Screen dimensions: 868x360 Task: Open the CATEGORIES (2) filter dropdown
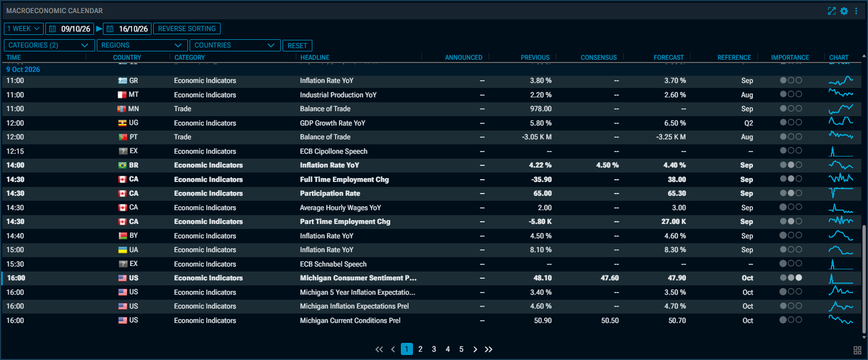(49, 45)
